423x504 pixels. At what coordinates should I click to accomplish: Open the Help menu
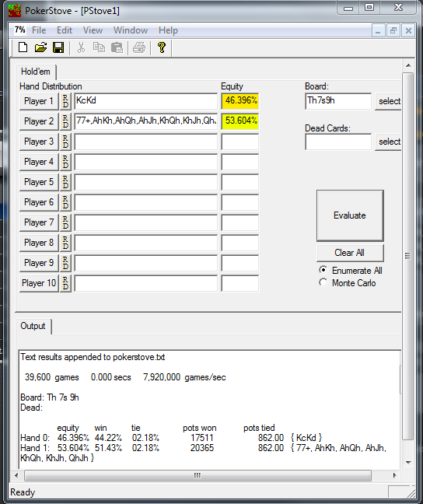pyautogui.click(x=168, y=30)
